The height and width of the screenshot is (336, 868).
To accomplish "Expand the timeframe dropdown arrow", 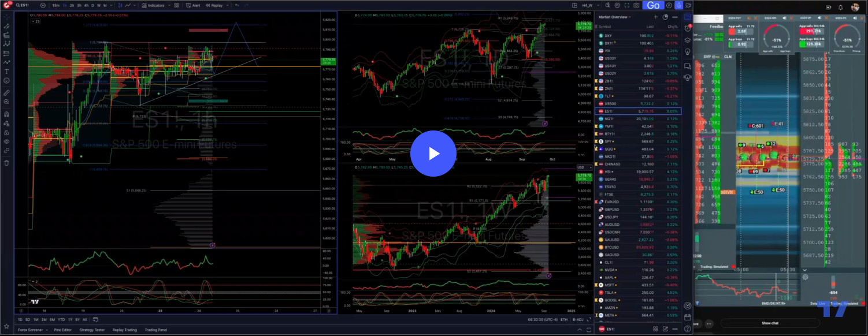I will click(x=111, y=5).
